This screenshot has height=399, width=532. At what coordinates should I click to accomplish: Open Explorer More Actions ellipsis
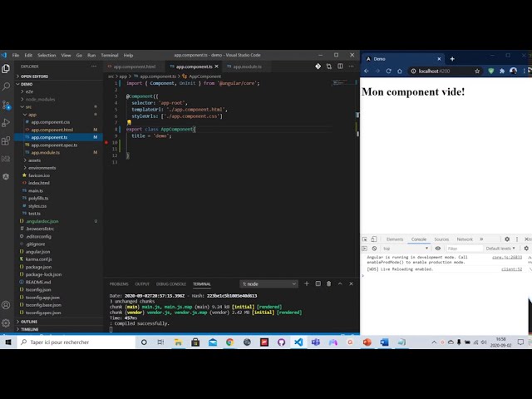pos(94,66)
